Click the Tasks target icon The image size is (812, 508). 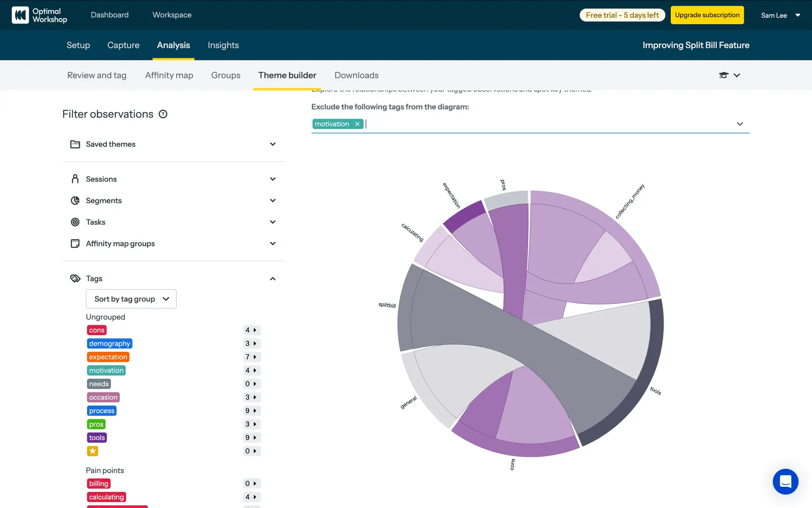pos(75,222)
